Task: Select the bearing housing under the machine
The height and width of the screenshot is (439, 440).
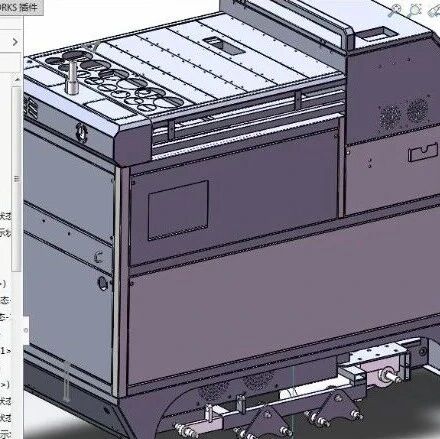Action: 387,374
